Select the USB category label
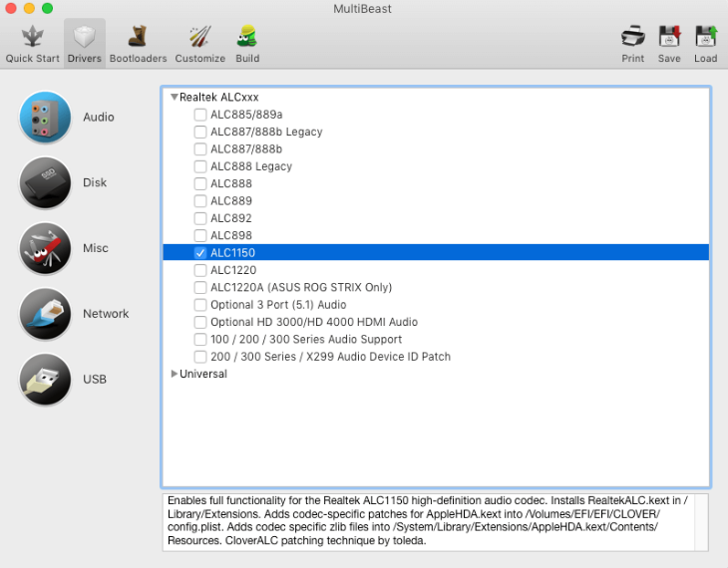Screen dimensions: 728x568 coord(95,380)
